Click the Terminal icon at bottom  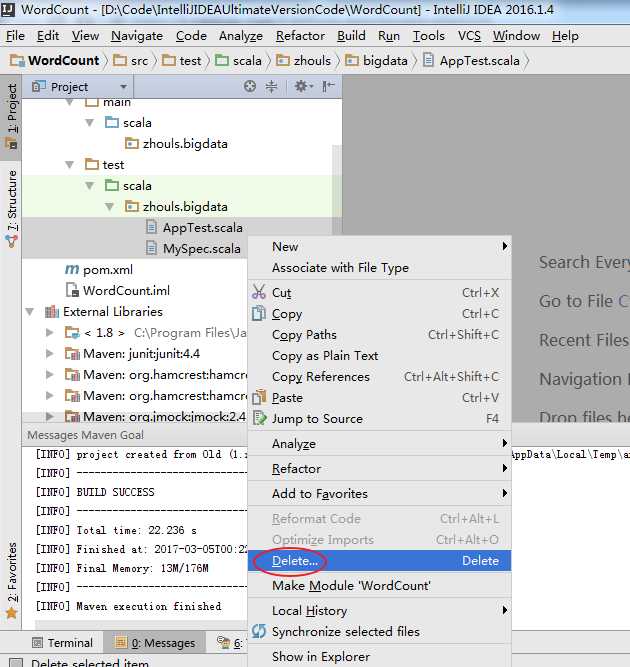tap(37, 643)
